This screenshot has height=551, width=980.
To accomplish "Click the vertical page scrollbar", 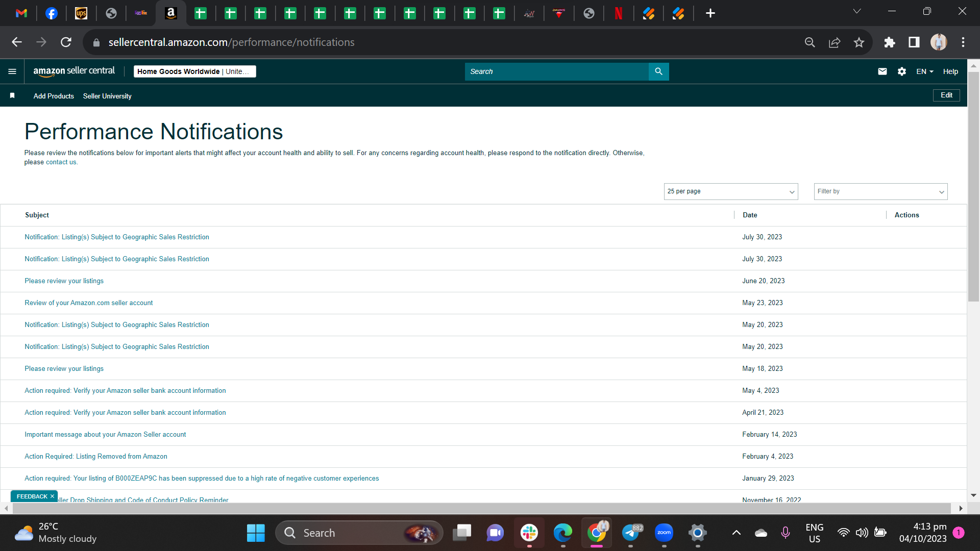I will [973, 186].
